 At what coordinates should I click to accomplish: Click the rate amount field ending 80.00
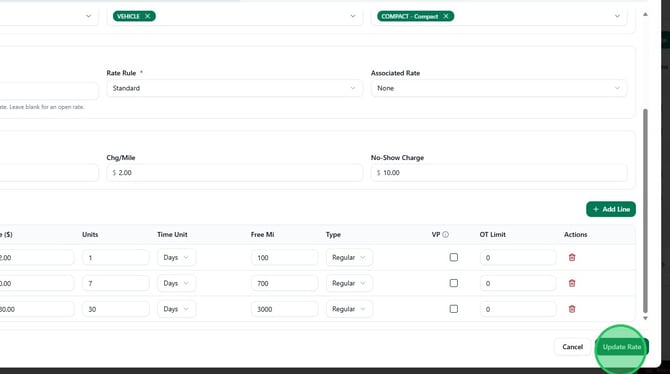click(36, 309)
